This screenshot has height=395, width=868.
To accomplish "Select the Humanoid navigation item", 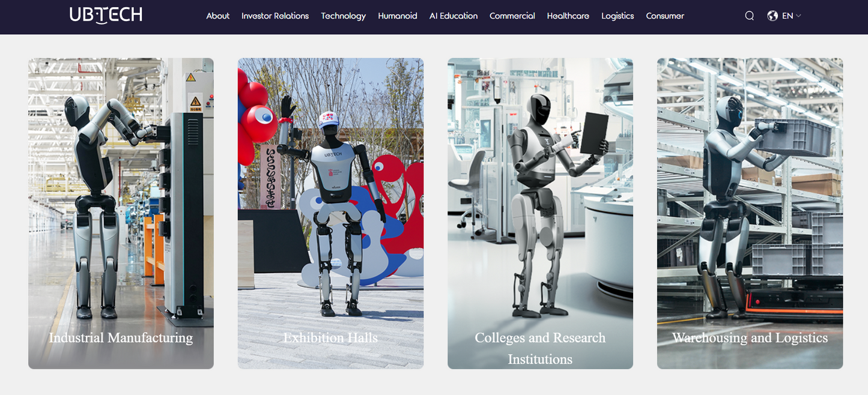I will coord(397,16).
